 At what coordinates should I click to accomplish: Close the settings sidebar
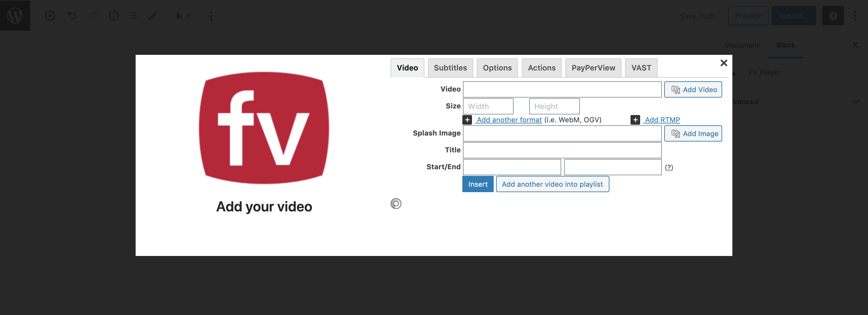(x=855, y=45)
